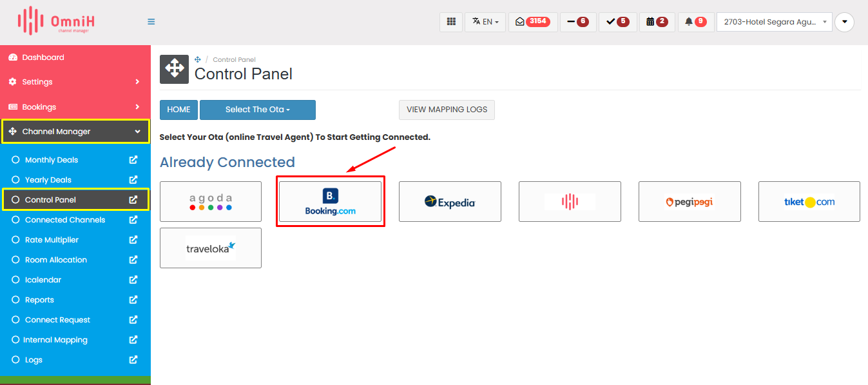This screenshot has width=868, height=385.
Task: Open the apps grid icon
Action: click(x=451, y=22)
